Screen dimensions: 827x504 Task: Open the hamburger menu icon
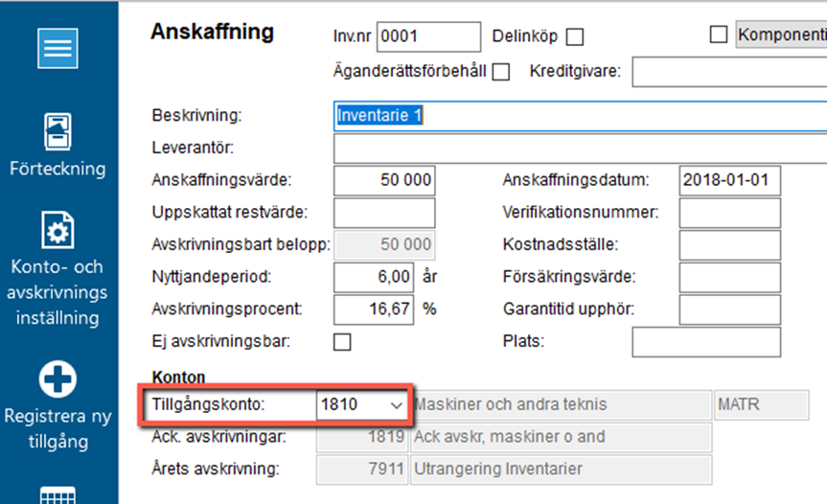tap(57, 49)
